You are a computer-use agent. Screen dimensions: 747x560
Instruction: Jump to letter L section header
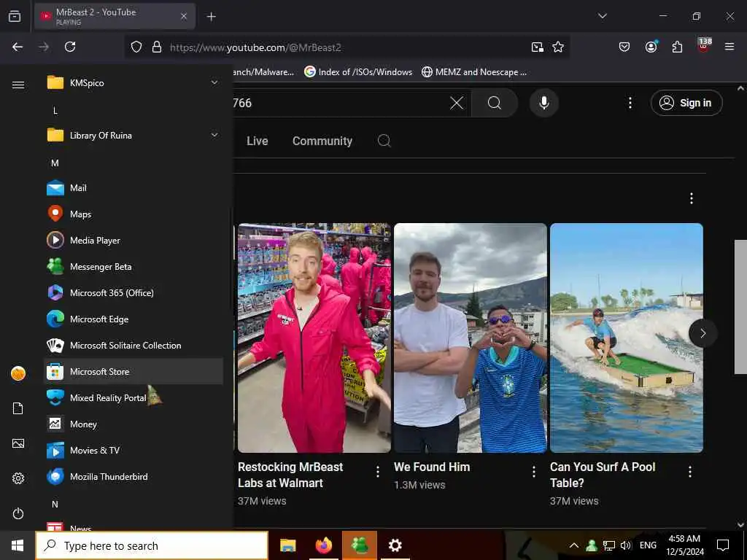tap(55, 111)
